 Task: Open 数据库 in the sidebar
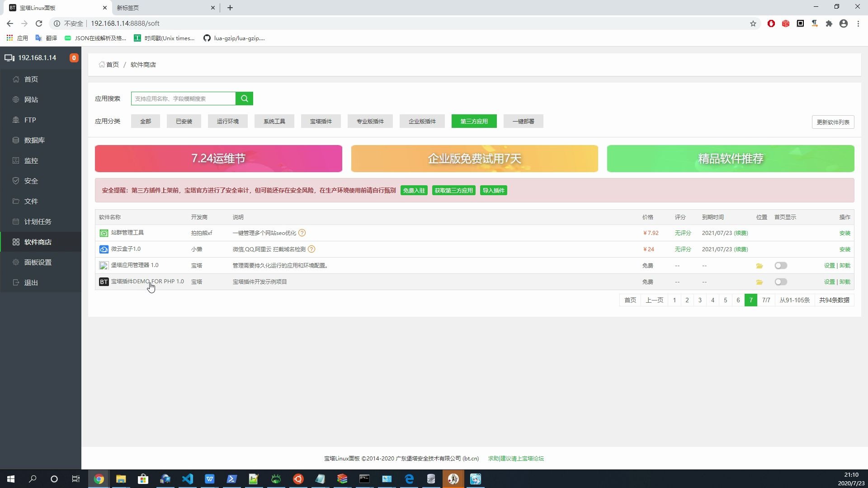[x=41, y=140]
